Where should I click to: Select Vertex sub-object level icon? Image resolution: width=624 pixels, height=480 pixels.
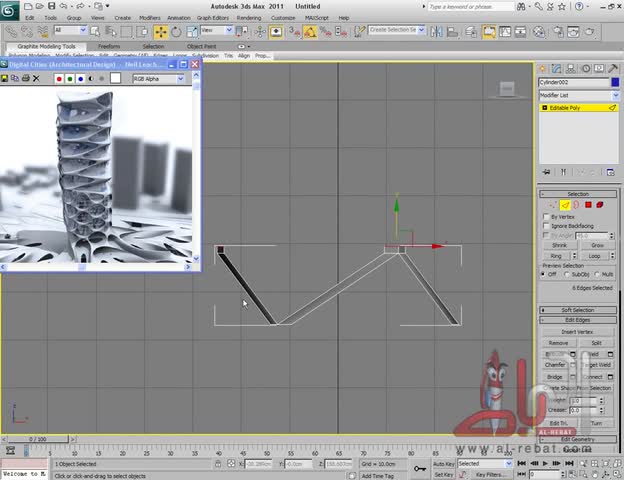[x=553, y=205]
